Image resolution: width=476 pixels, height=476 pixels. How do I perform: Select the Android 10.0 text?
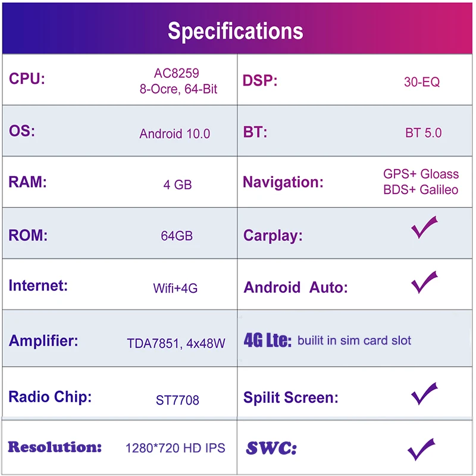(x=175, y=134)
